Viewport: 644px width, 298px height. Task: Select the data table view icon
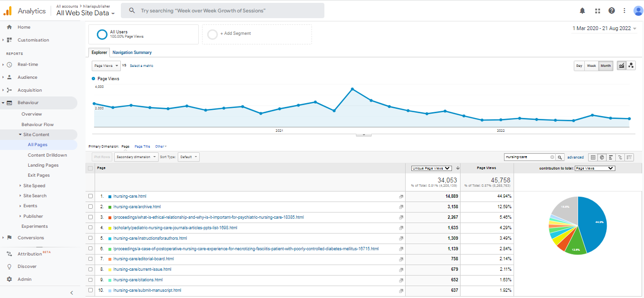(593, 157)
